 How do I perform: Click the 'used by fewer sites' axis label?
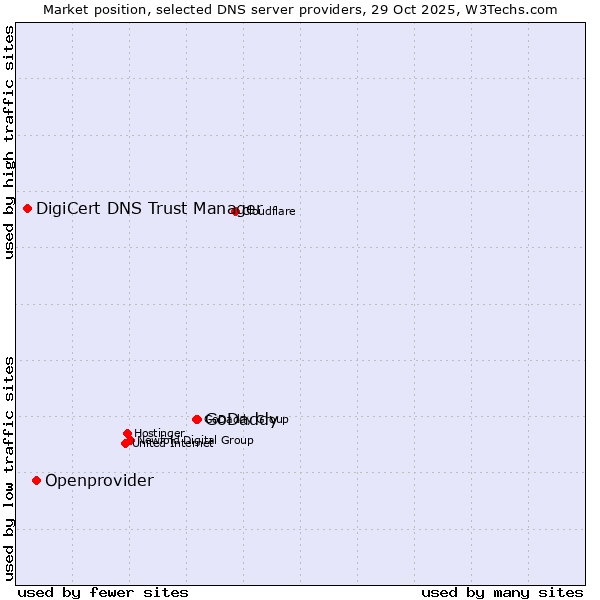coord(103,592)
